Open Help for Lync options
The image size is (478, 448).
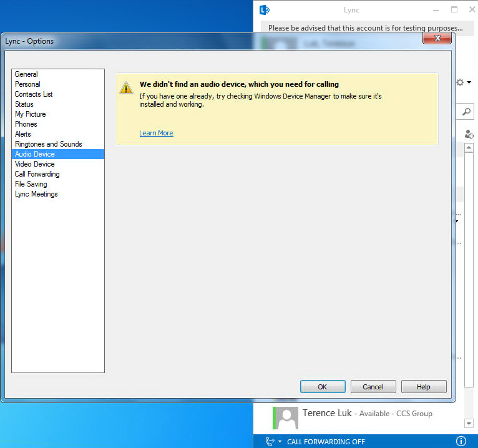pyautogui.click(x=424, y=387)
